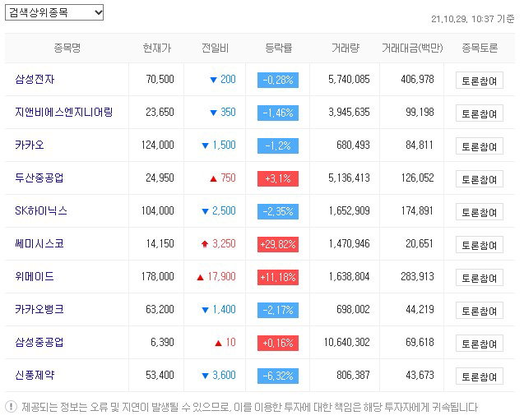The image size is (524, 420).
Task: Click 토론참여 button for 삼성중공업
Action: tap(480, 344)
